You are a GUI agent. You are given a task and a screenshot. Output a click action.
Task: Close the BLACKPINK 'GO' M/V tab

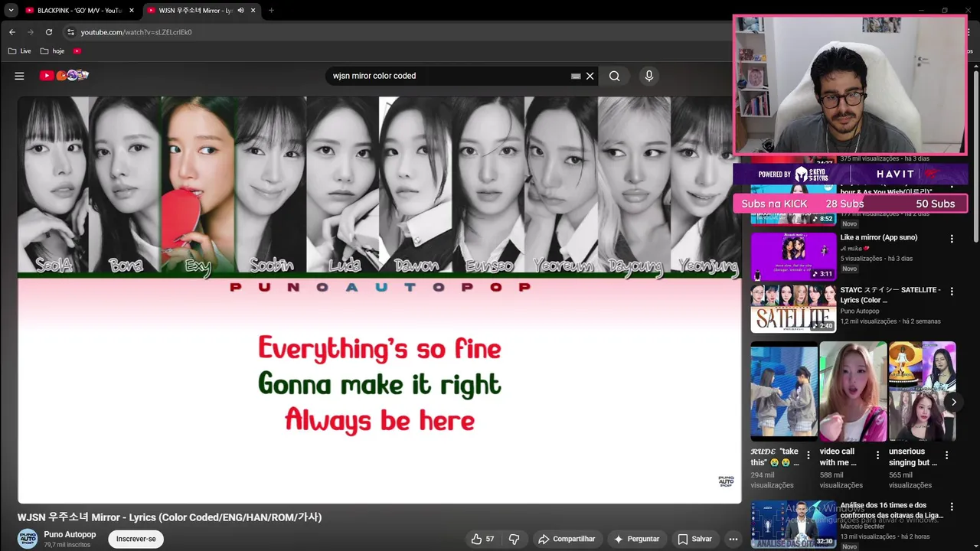pos(132,11)
